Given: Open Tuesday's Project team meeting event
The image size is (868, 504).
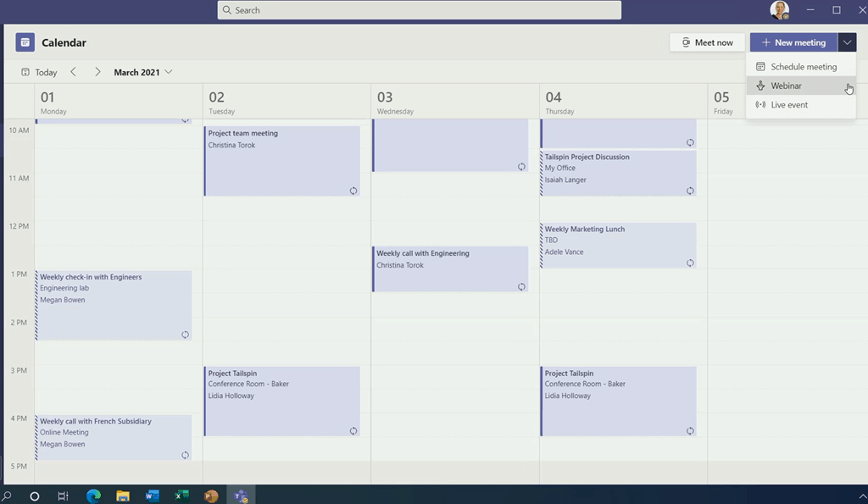Looking at the screenshot, I should click(x=281, y=161).
